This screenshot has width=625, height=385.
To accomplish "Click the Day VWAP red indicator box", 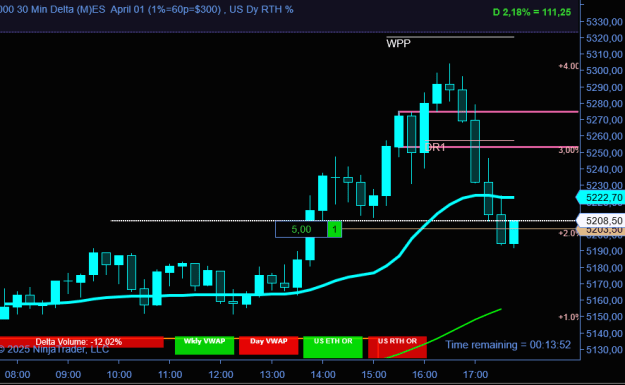I will 269,345.
